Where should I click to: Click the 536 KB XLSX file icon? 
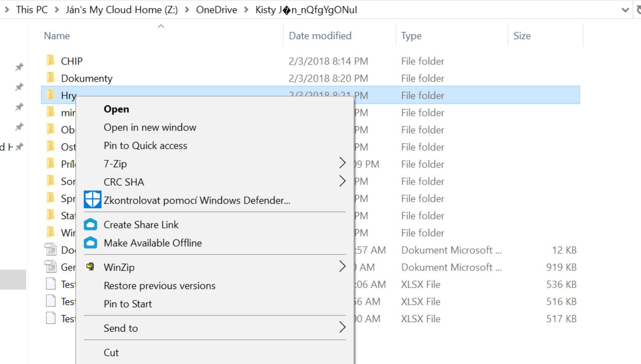[50, 284]
